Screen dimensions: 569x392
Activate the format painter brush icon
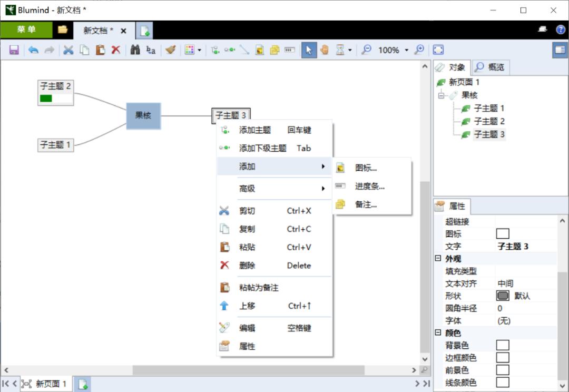[170, 50]
